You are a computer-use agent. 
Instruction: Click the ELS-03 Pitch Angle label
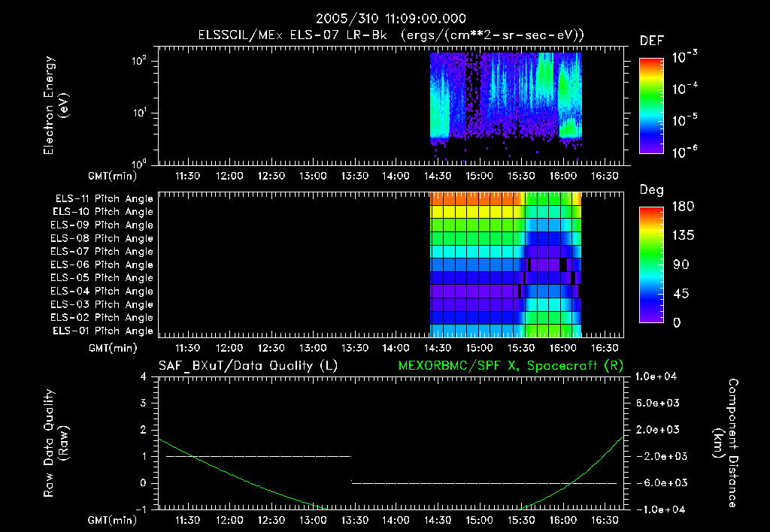pos(102,305)
